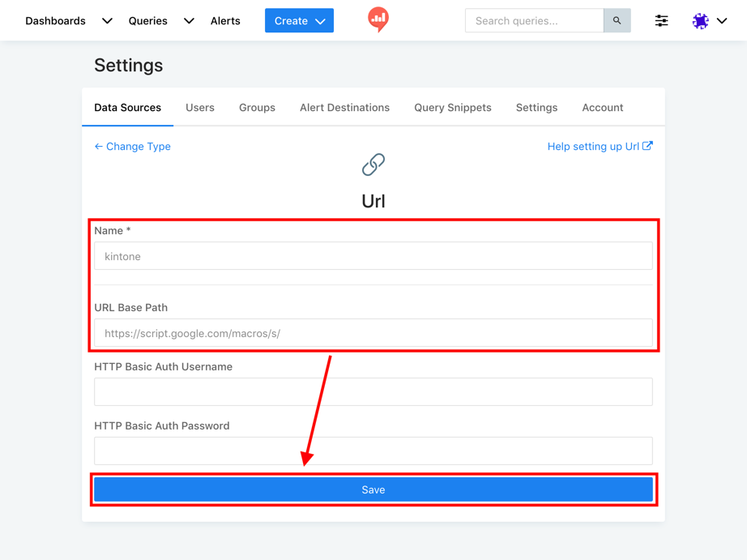Viewport: 747px width, 560px height.
Task: Select the Query Snippets tab
Action: [452, 108]
